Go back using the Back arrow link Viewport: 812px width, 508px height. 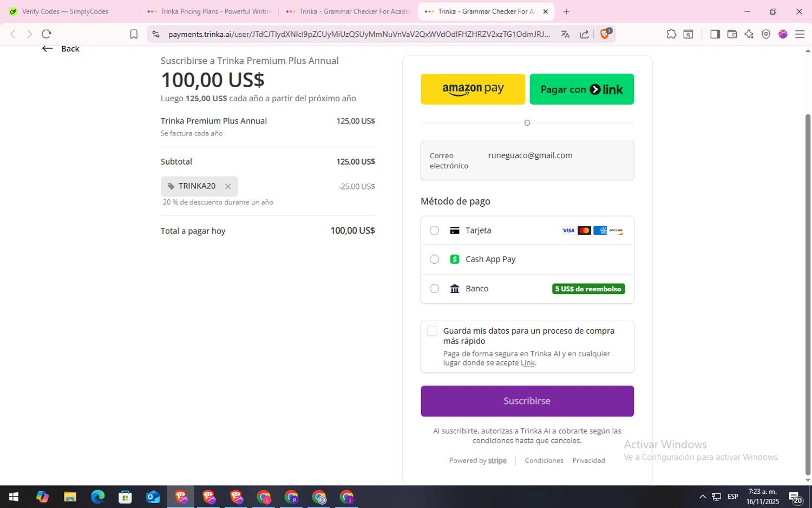coord(61,49)
